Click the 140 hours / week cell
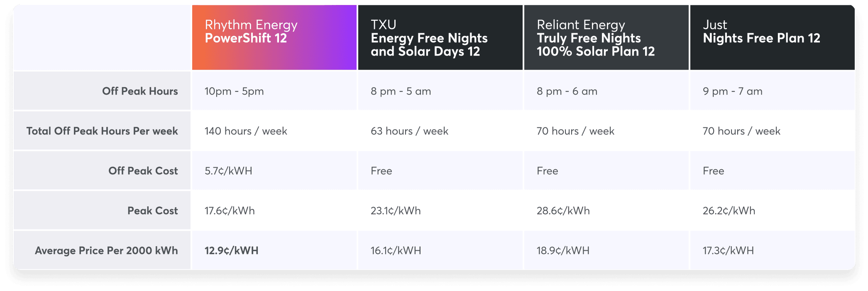Image resolution: width=868 pixels, height=291 pixels. click(246, 131)
